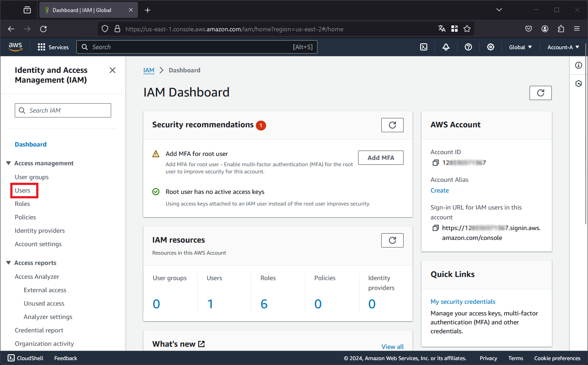This screenshot has width=588, height=365.
Task: Open the Users count link showing 1
Action: 210,304
